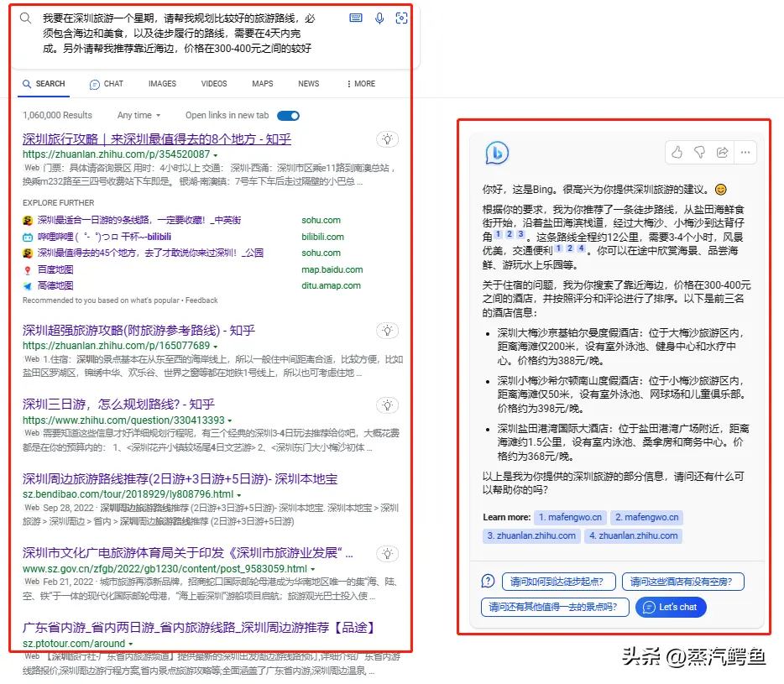This screenshot has width=784, height=684.
Task: Switch to the NEWS tab
Action: click(x=309, y=83)
